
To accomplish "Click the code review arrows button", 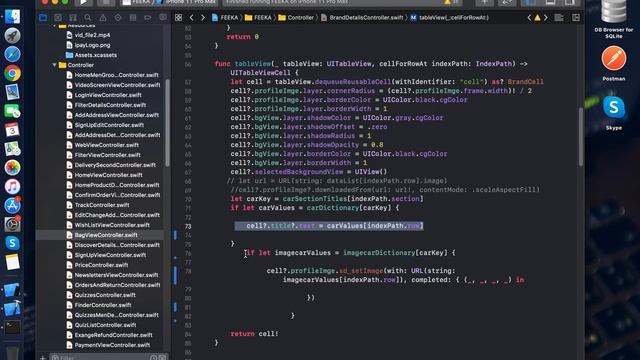I will (x=507, y=2).
